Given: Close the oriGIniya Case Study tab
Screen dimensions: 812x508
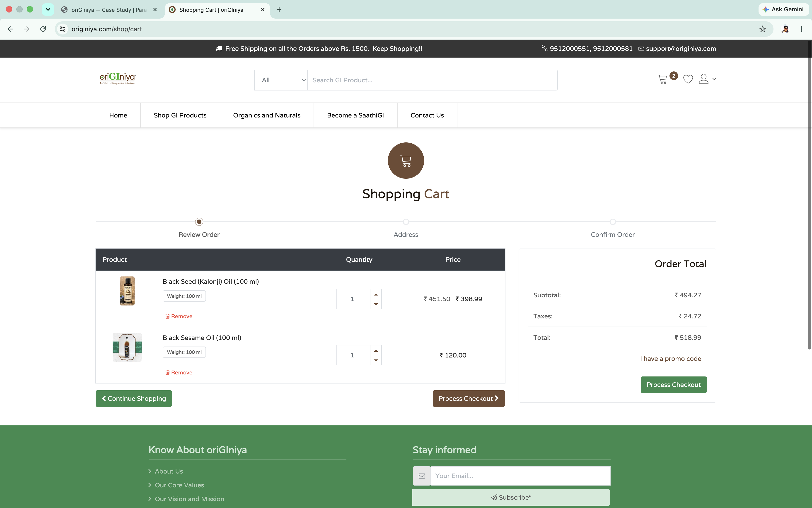Looking at the screenshot, I should [x=155, y=9].
